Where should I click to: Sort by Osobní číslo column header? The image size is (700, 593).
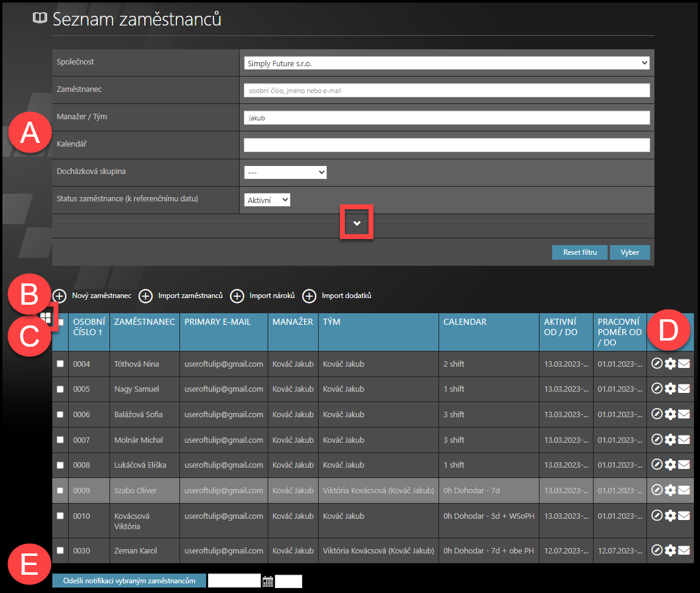pos(89,327)
